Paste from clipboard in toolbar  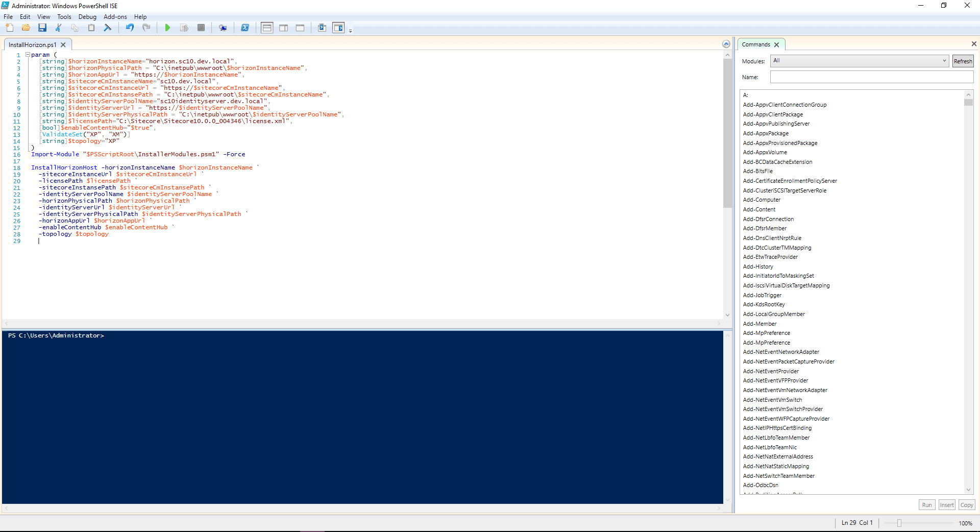[91, 28]
